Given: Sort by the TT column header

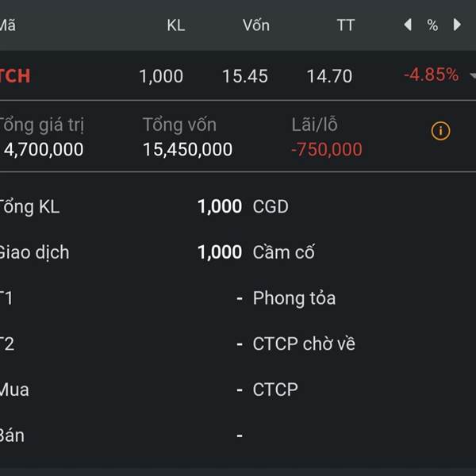Looking at the screenshot, I should click(x=345, y=25).
